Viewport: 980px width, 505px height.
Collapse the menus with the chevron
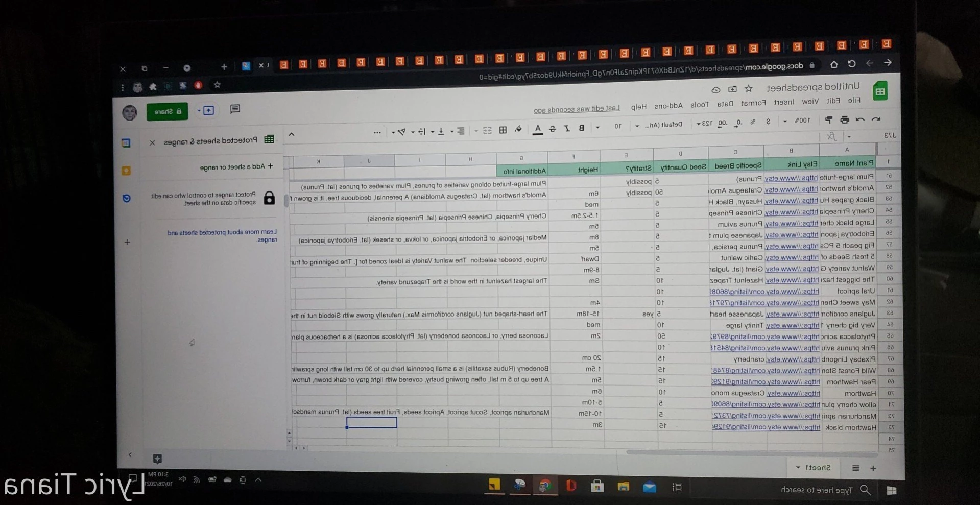click(x=292, y=134)
